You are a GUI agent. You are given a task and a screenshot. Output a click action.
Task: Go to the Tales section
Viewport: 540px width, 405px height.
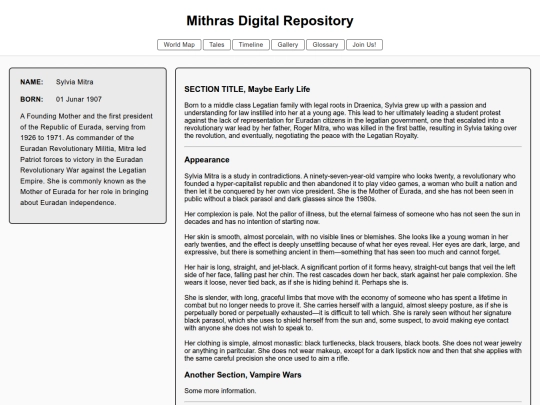click(x=217, y=45)
